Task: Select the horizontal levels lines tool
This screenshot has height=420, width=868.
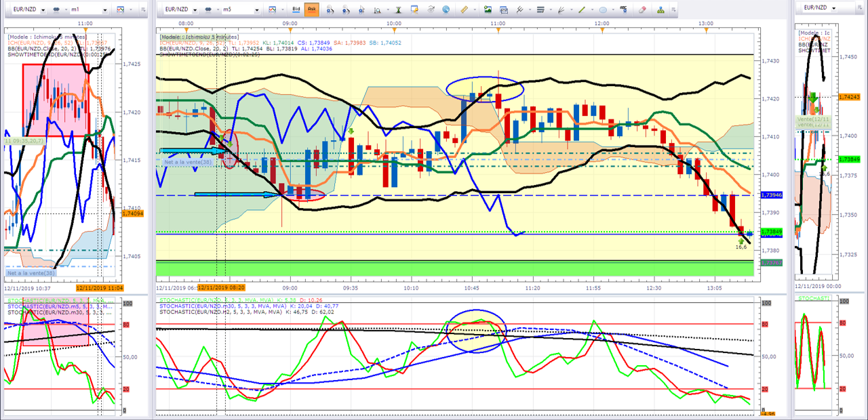Action: point(540,9)
